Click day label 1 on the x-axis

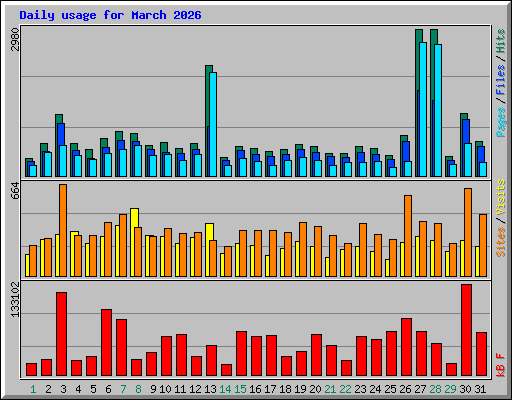(x=33, y=389)
